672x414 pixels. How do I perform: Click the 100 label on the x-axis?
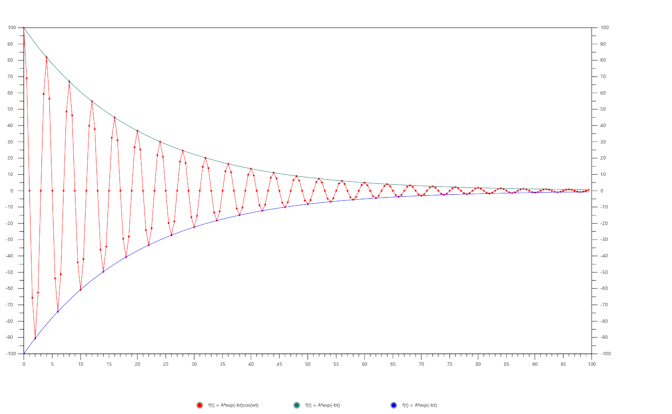point(592,364)
